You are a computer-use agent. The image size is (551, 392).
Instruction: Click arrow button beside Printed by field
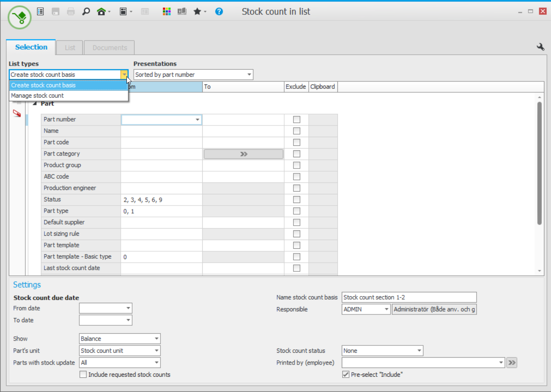coord(512,363)
